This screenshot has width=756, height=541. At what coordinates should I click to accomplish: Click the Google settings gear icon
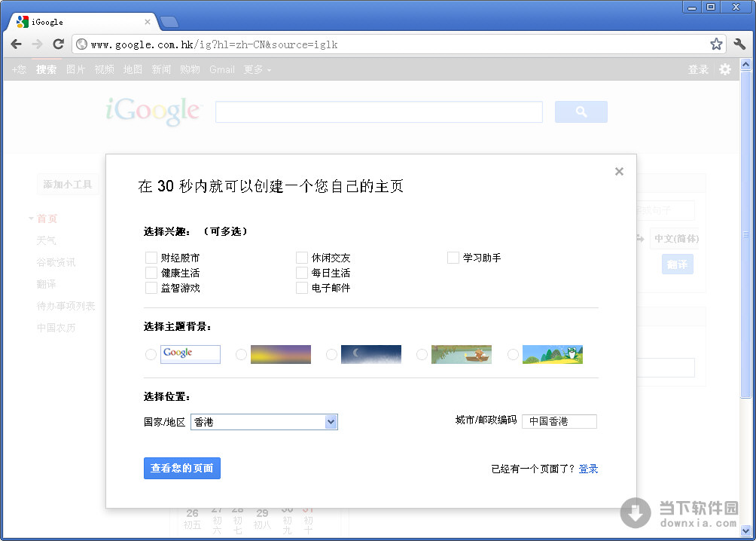coord(725,69)
